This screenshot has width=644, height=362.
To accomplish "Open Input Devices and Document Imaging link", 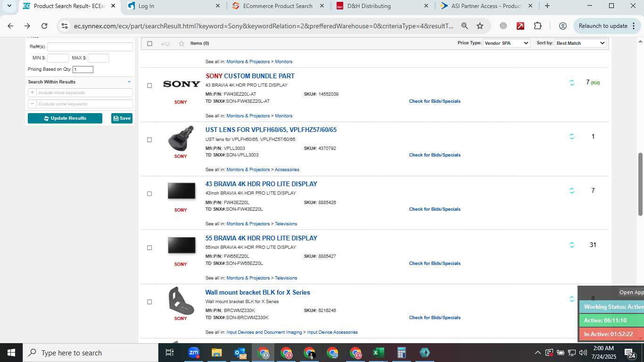I will (x=264, y=332).
